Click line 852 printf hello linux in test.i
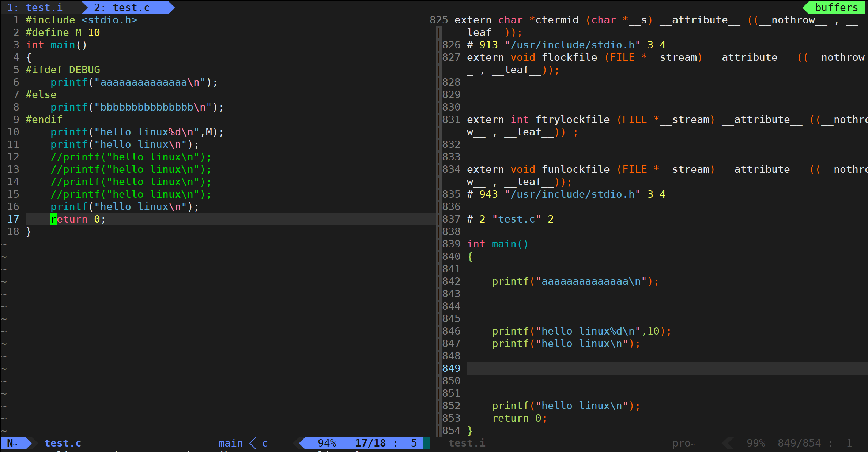The width and height of the screenshot is (868, 452). (x=566, y=406)
